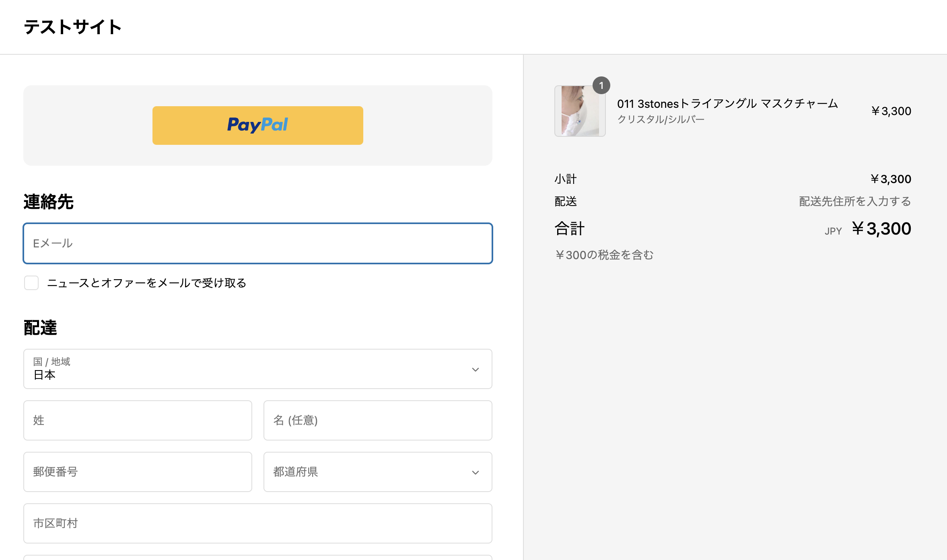Click the chevron on the prefecture selector

click(x=476, y=472)
